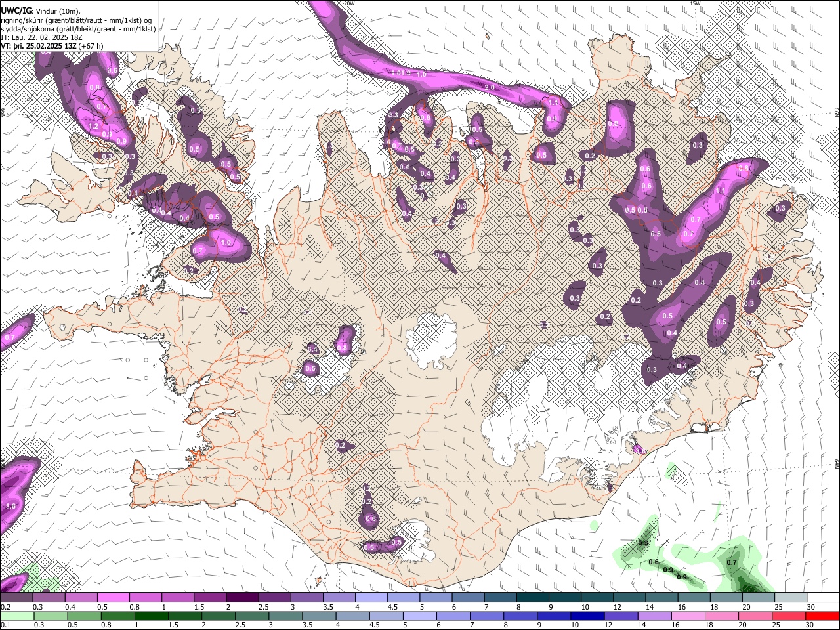Pick the pale lavender snow swatch between 4 and 4.5
This screenshot has width=840, height=630.
(371, 597)
